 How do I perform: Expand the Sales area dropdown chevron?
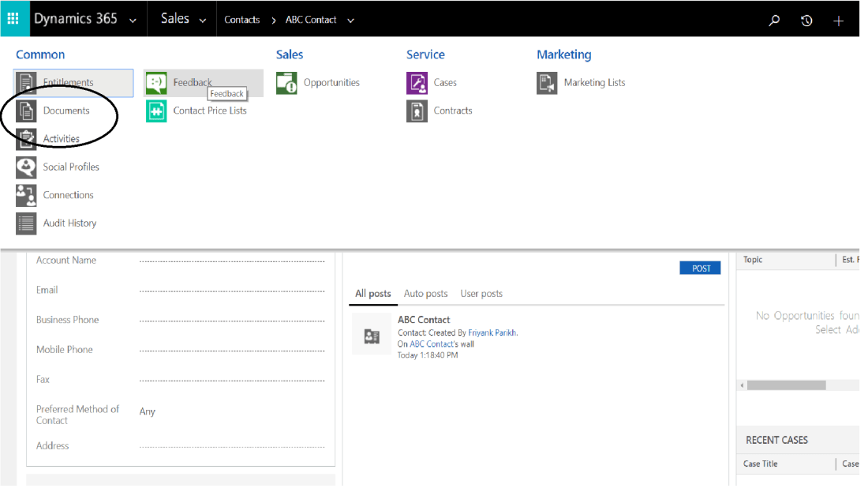[x=203, y=21]
